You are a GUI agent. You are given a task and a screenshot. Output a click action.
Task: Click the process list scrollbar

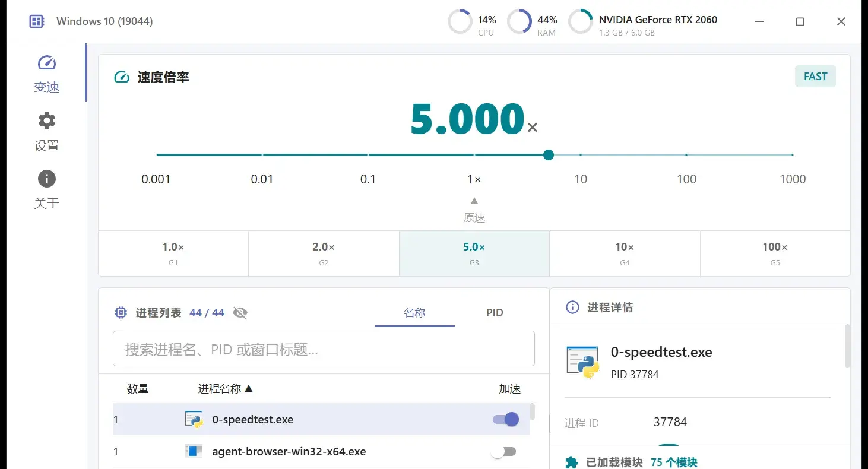(x=532, y=411)
